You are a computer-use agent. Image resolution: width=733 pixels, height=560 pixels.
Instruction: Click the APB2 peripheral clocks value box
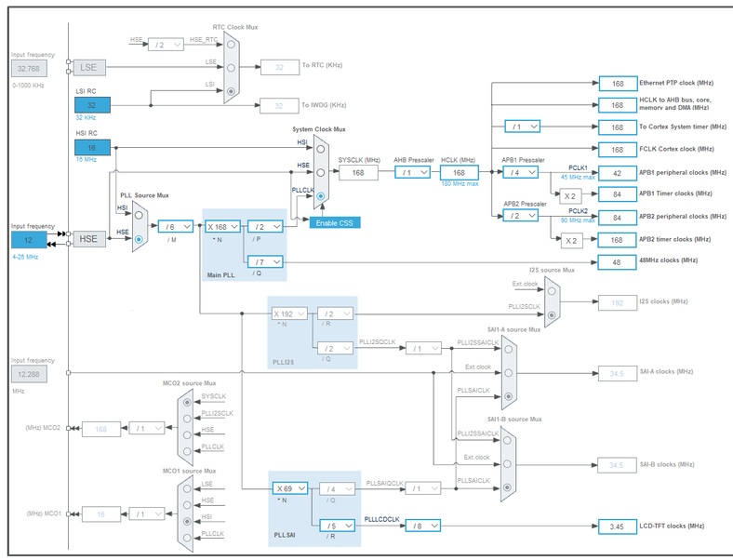coord(618,218)
